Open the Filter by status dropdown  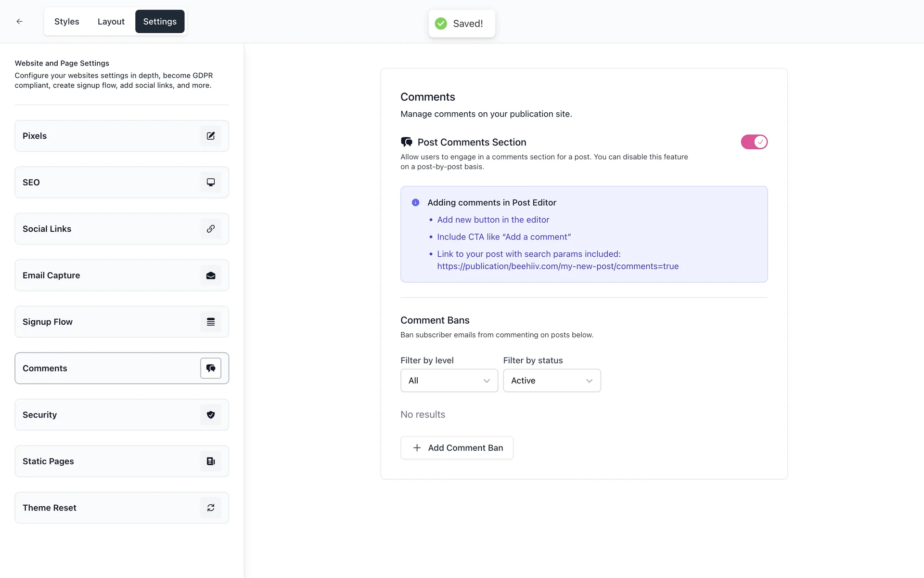[552, 381]
